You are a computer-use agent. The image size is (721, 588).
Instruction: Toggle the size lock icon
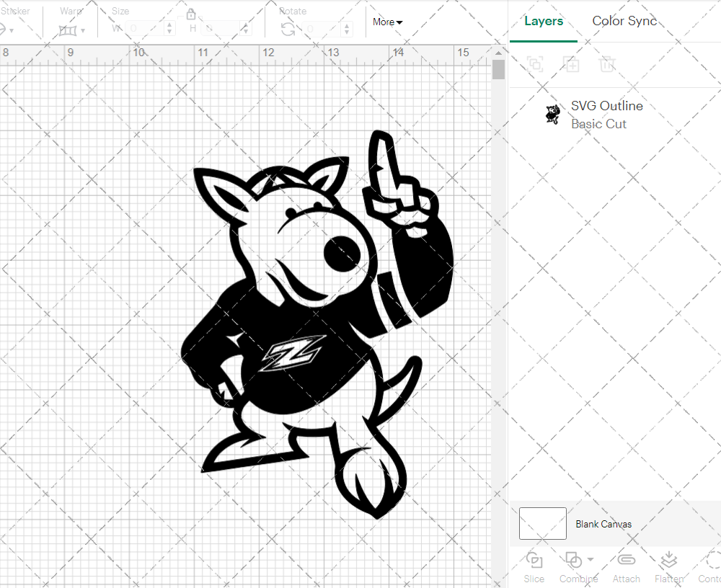coord(191,14)
